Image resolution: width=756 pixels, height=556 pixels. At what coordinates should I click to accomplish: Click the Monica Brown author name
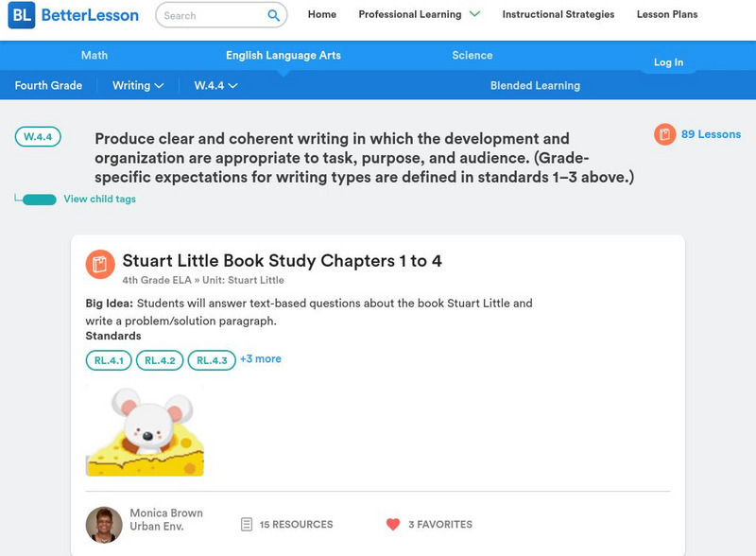pos(166,513)
